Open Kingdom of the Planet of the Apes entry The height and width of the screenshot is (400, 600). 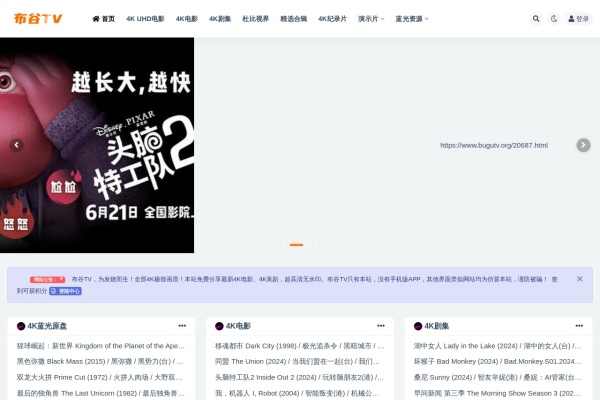(101, 346)
